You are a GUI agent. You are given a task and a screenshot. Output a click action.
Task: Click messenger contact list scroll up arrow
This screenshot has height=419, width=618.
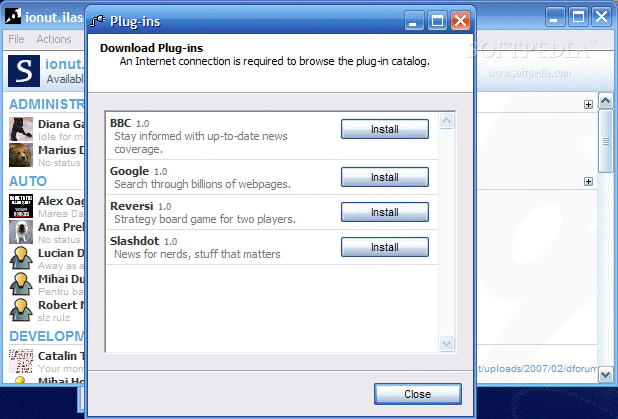[x=606, y=101]
